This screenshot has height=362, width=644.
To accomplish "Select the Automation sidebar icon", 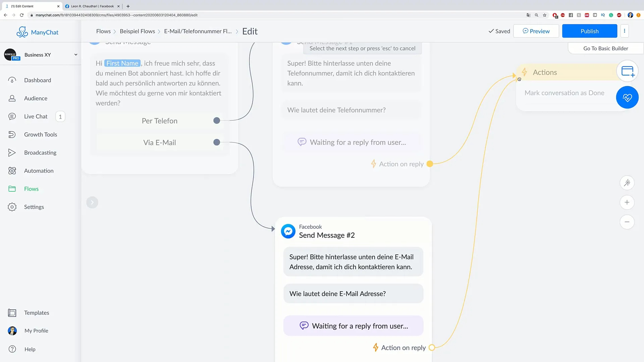I will tap(11, 171).
